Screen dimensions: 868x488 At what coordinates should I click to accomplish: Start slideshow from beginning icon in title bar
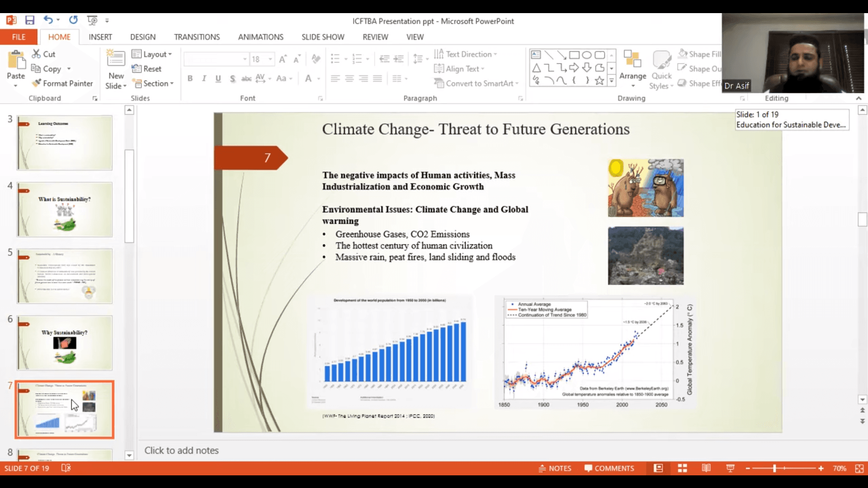pyautogui.click(x=92, y=20)
